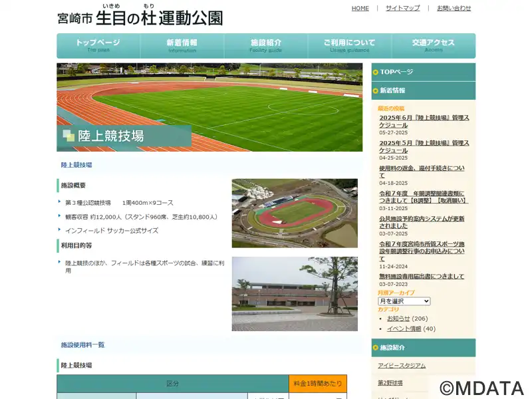
Task: Click the 05-27-2025 post date
Action: [x=394, y=132]
